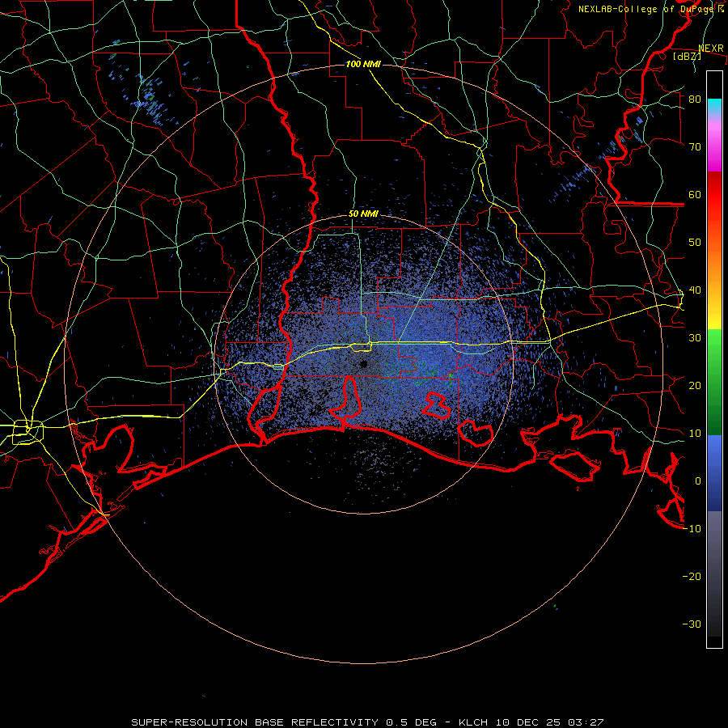Click the -10 value on dBZ scale
The image size is (728, 728).
692,529
